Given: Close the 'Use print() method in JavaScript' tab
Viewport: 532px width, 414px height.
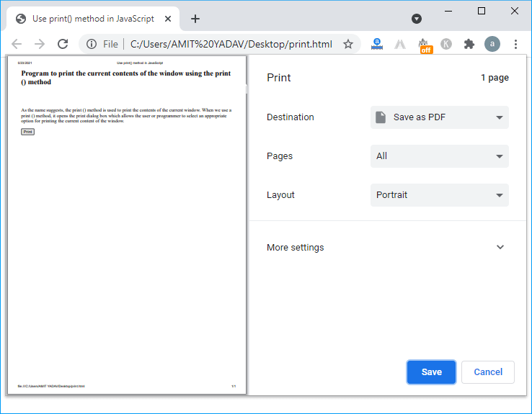Looking at the screenshot, I should [168, 19].
